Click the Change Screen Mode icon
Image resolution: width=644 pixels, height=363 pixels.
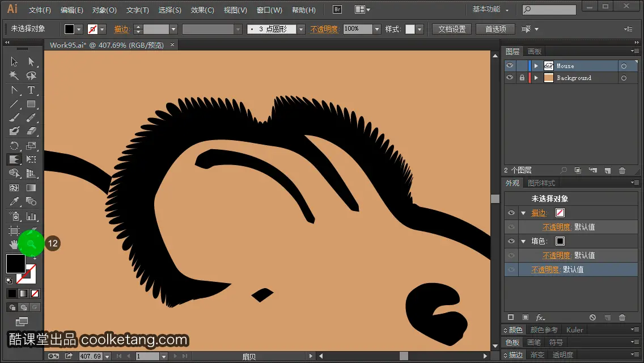[22, 321]
